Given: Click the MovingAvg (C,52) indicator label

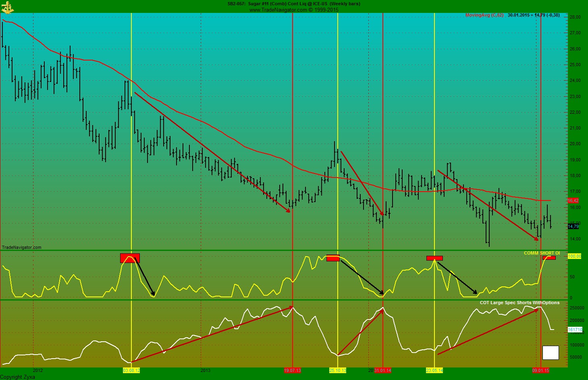Looking at the screenshot, I should (x=484, y=15).
